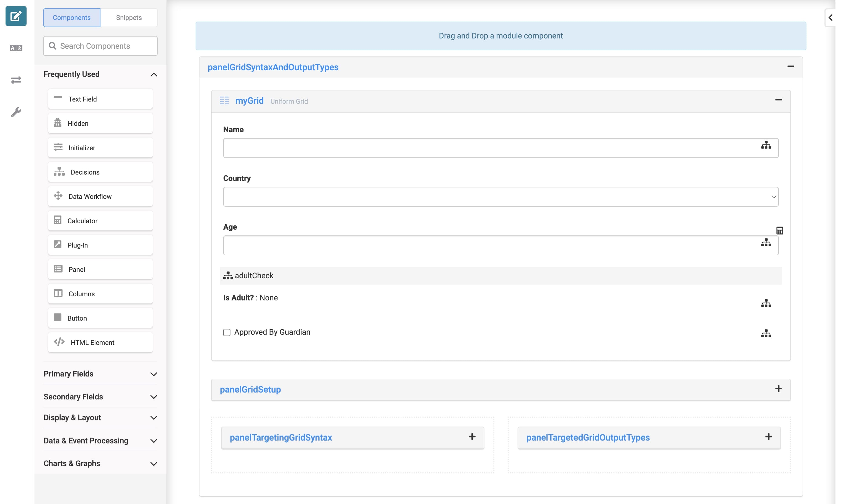This screenshot has width=851, height=504.
Task: Expand panelTargetedGridOutputTypes with plus
Action: pos(769,437)
